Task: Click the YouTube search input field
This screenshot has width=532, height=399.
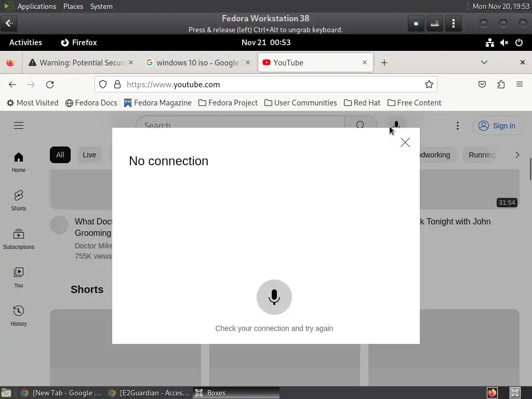Action: click(x=240, y=125)
